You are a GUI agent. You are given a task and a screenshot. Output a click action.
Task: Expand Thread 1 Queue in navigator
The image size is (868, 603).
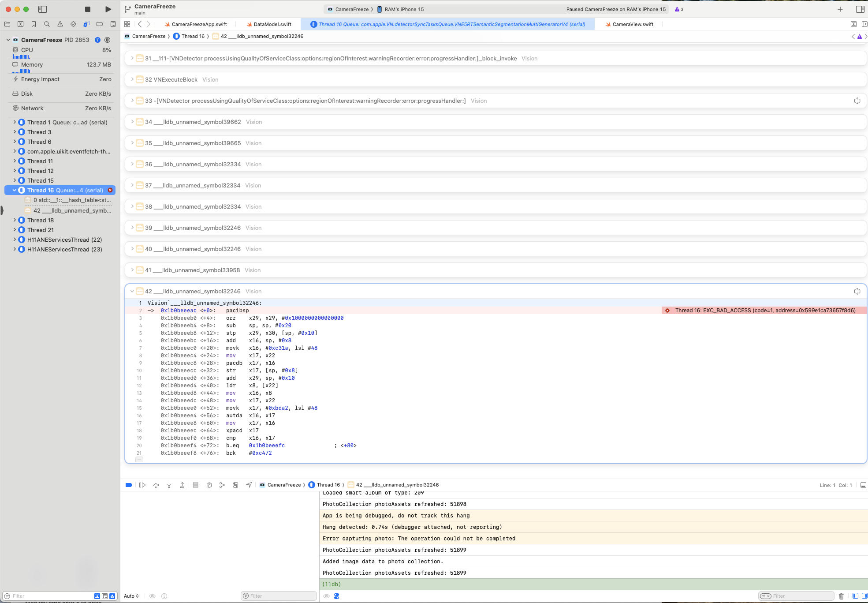15,122
